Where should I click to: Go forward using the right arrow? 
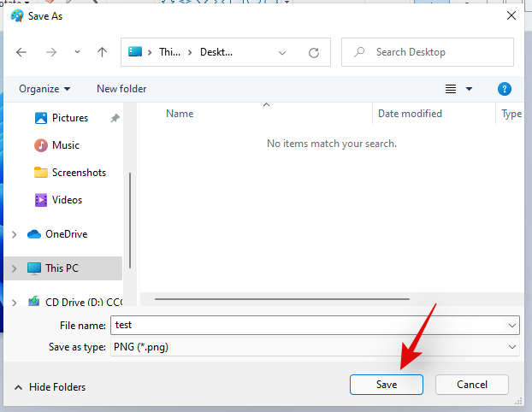point(51,52)
